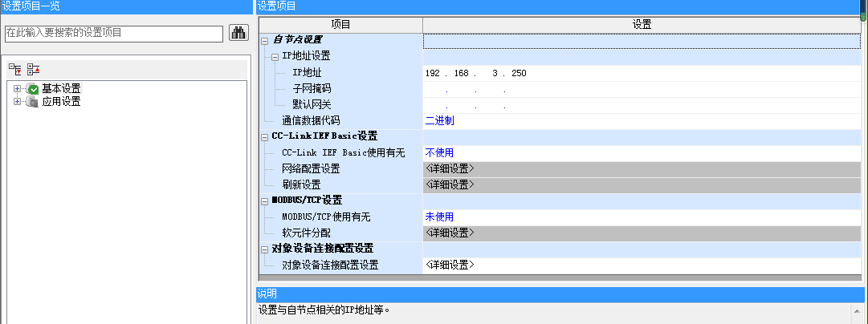Screen dimensions: 868x324
Task: Click the expand-all tree icon
Action: tap(14, 70)
